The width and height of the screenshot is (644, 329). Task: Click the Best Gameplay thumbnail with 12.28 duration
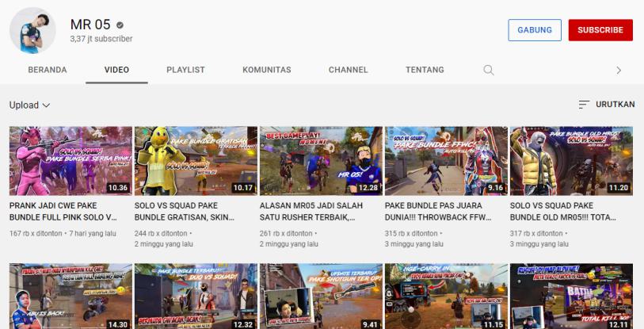(321, 161)
